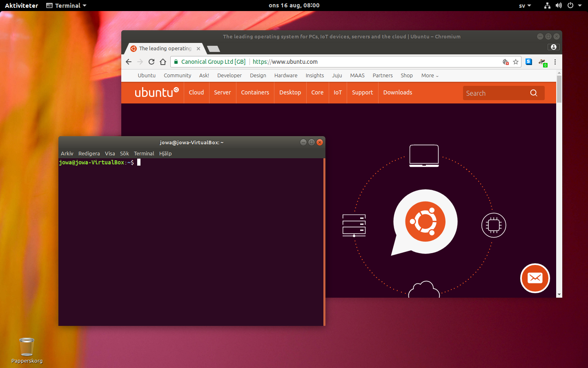Screen dimensions: 588x368
Task: Open the Shop link
Action: (x=407, y=76)
